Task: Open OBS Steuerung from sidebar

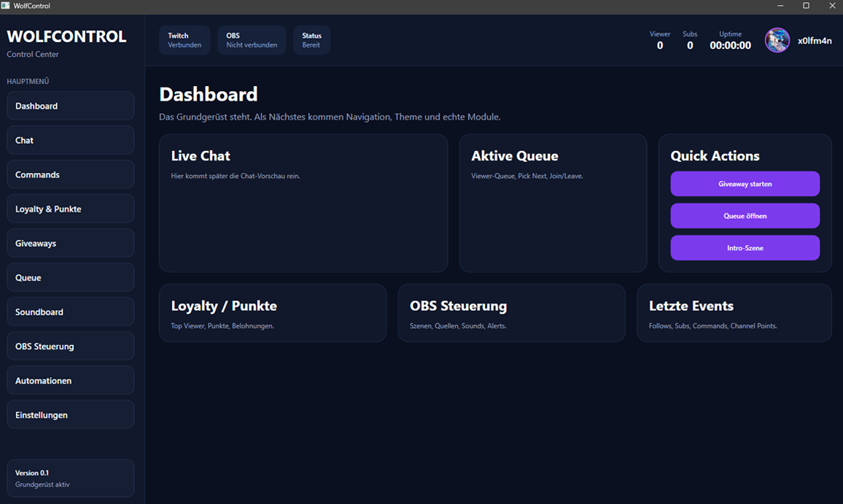Action: (70, 346)
